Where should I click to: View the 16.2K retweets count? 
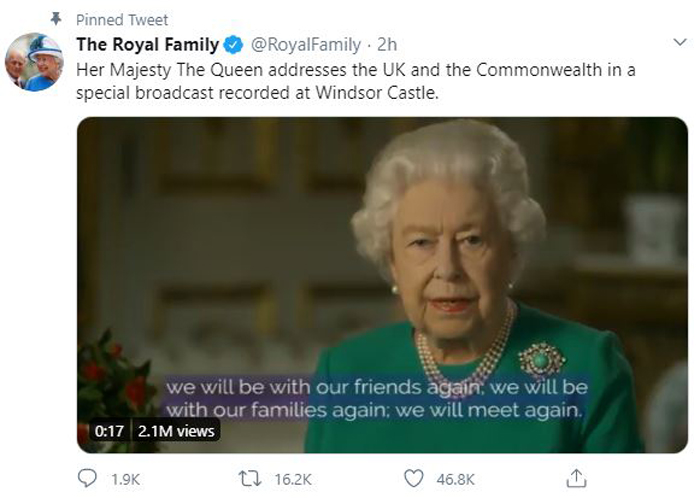point(293,480)
